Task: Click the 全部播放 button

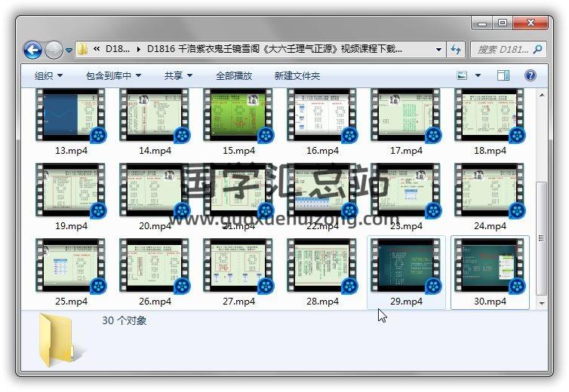Action: [234, 76]
